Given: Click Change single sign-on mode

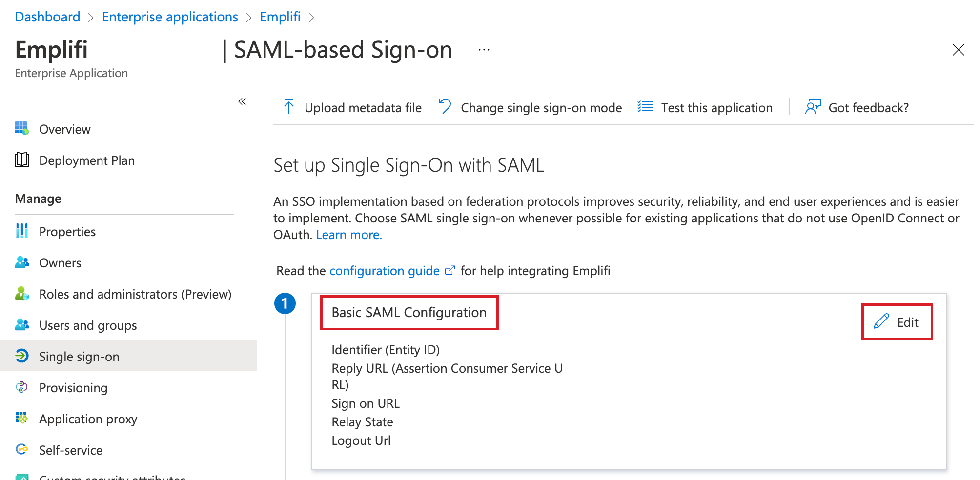Looking at the screenshot, I should (x=541, y=108).
